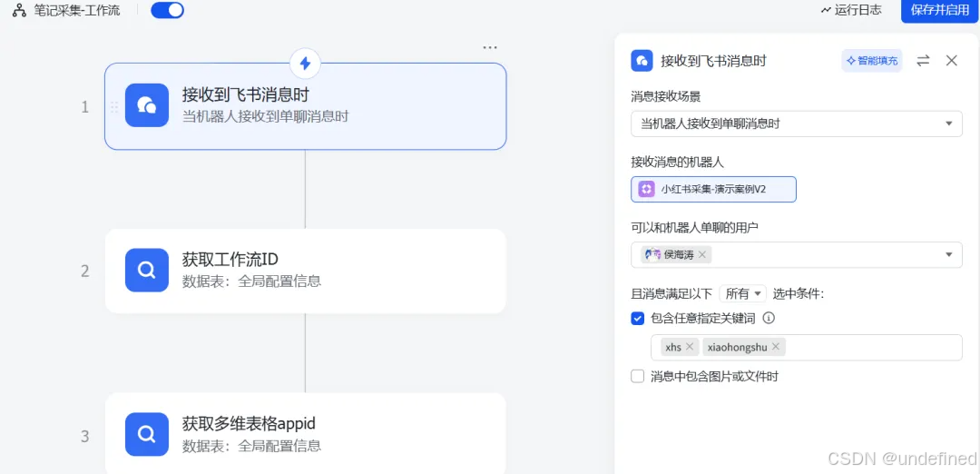Remove the xhs keyword tag
This screenshot has height=474, width=980.
690,347
